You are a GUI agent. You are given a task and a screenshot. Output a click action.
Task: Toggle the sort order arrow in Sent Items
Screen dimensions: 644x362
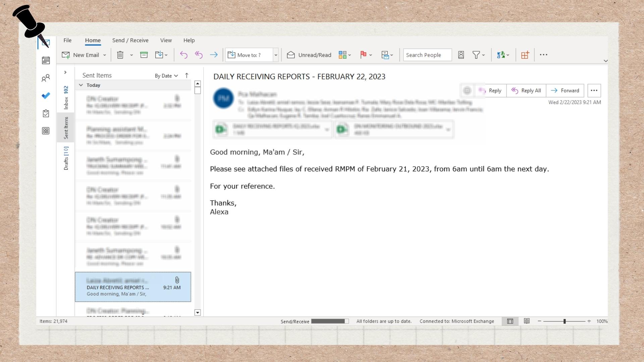187,76
